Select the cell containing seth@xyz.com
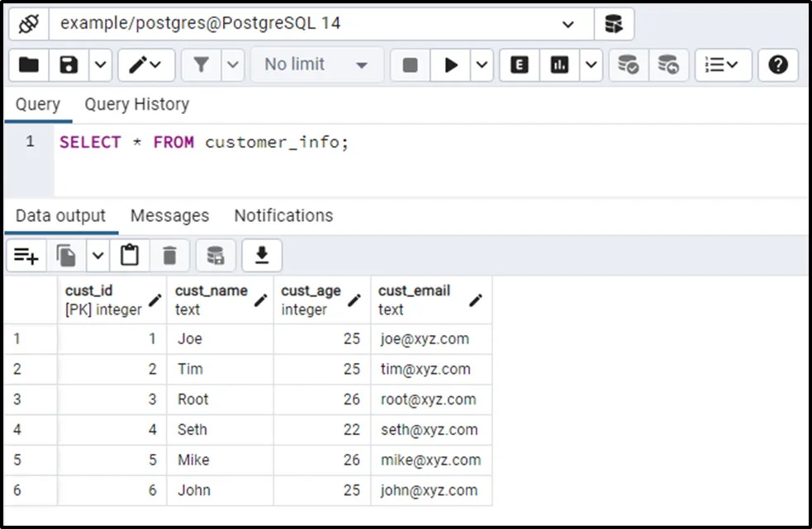The image size is (812, 529). 430,429
